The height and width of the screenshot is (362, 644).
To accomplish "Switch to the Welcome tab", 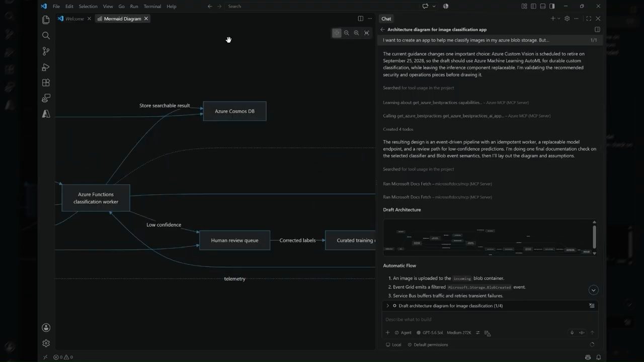I will point(74,19).
